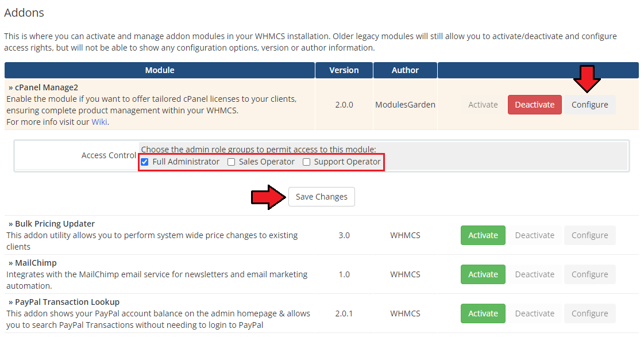Click Configure in PayPal Transaction Lookup row
The height and width of the screenshot is (348, 644).
(589, 313)
